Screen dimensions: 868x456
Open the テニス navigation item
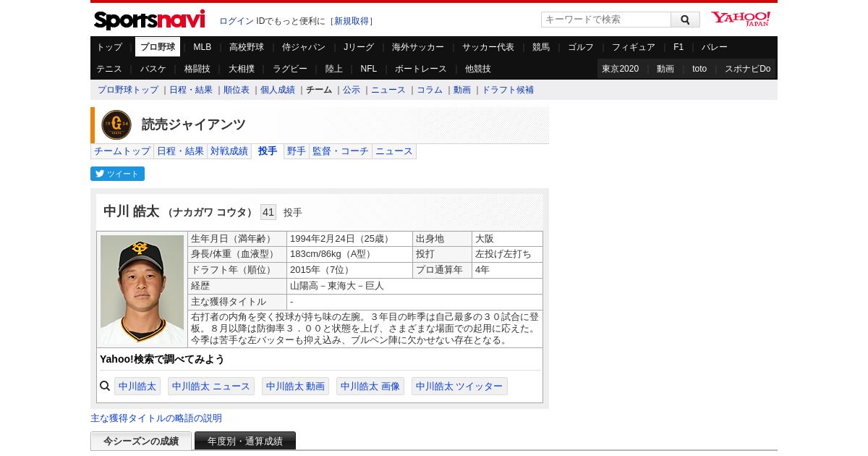(x=109, y=69)
